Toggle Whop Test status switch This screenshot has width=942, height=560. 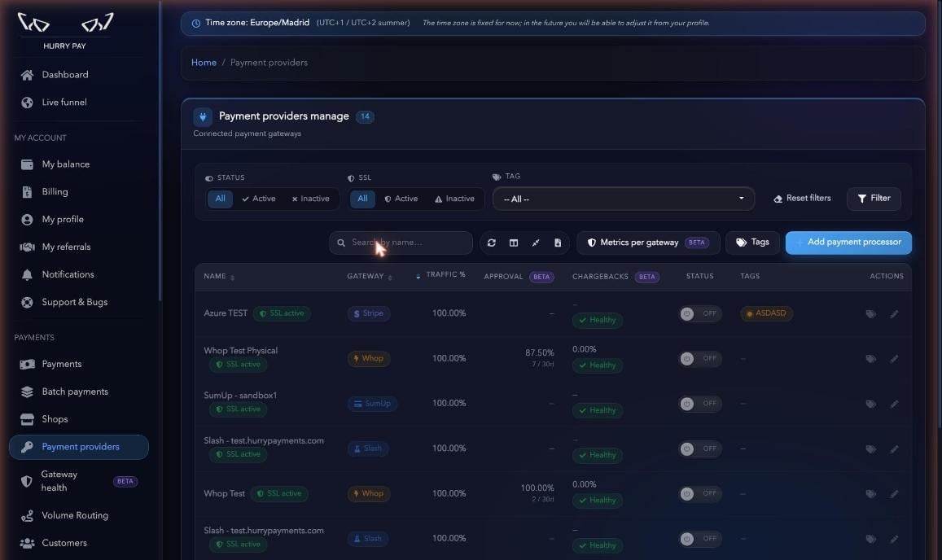pyautogui.click(x=700, y=494)
